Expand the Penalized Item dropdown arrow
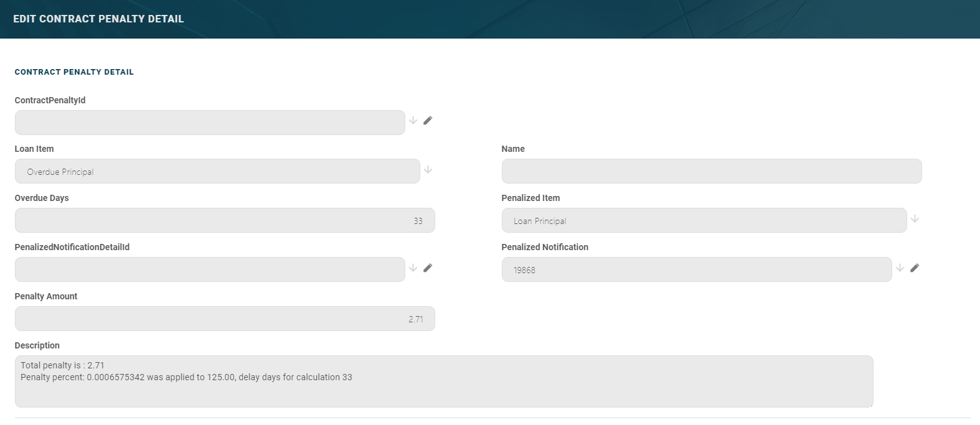The width and height of the screenshot is (980, 425). (x=915, y=219)
